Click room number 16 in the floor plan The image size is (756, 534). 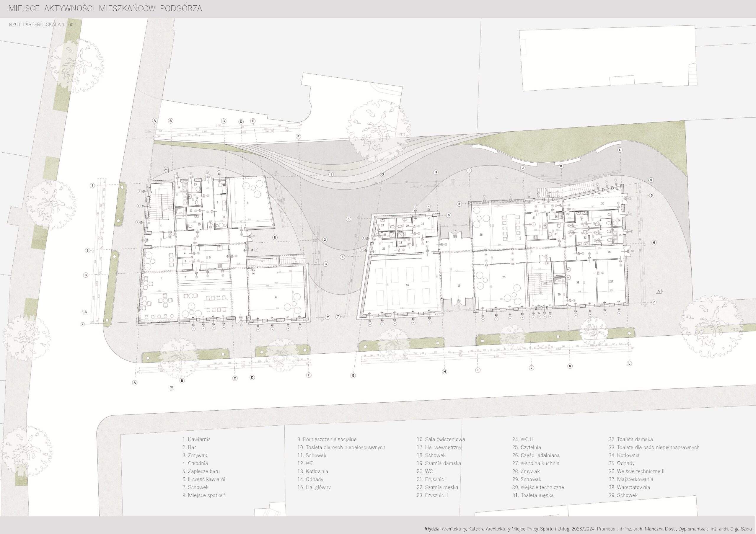(x=407, y=285)
